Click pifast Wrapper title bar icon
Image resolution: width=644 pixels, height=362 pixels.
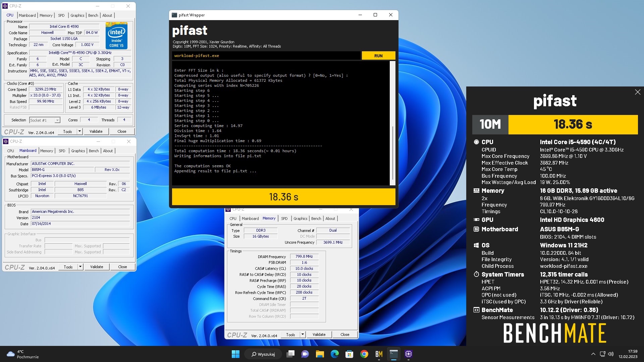[x=174, y=15]
